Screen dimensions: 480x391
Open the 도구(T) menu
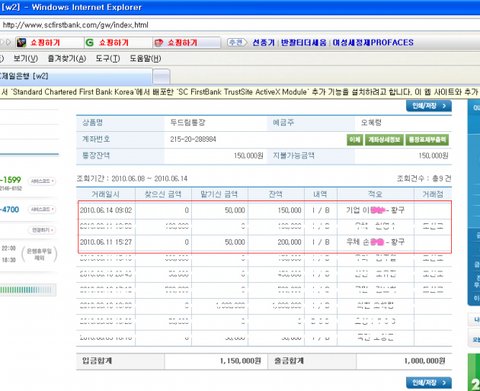click(108, 59)
